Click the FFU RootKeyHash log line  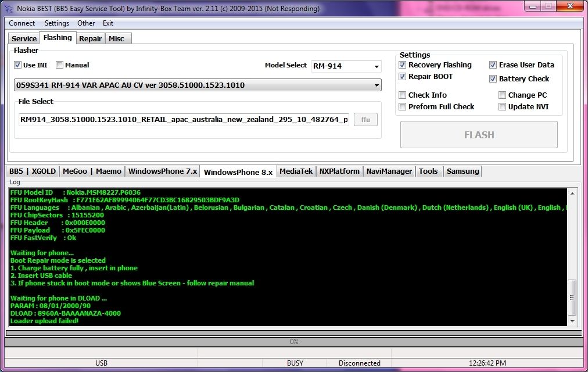tap(125, 201)
